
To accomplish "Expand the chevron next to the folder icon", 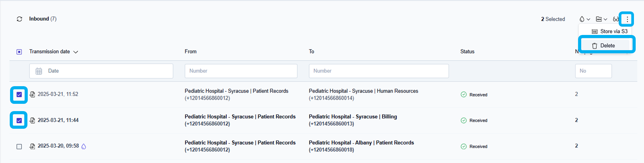I will click(605, 19).
